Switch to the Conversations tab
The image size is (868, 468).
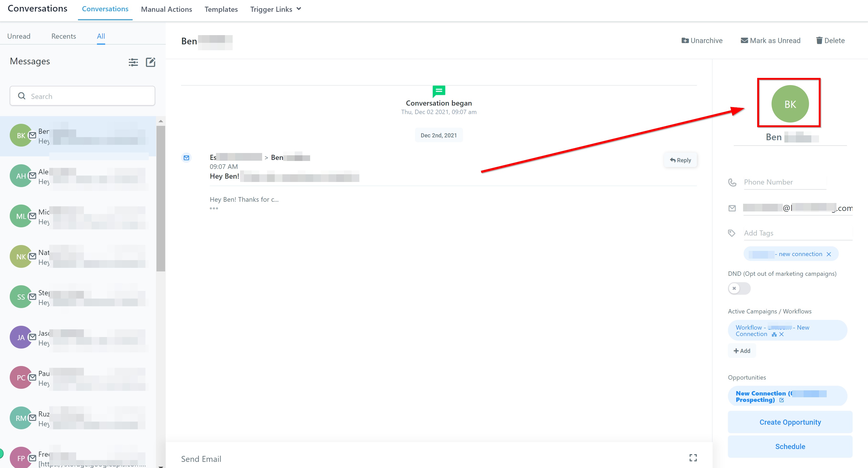tap(105, 9)
